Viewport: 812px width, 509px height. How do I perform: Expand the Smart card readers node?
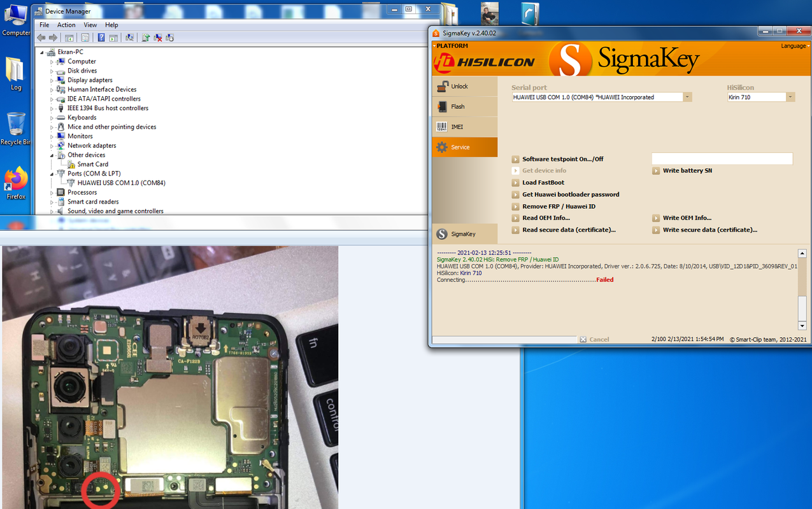tap(52, 202)
